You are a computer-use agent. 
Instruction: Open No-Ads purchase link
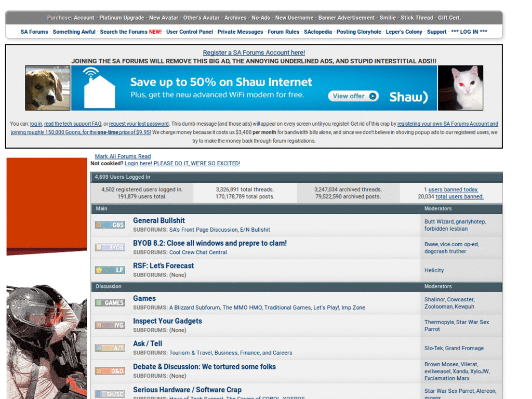261,18
